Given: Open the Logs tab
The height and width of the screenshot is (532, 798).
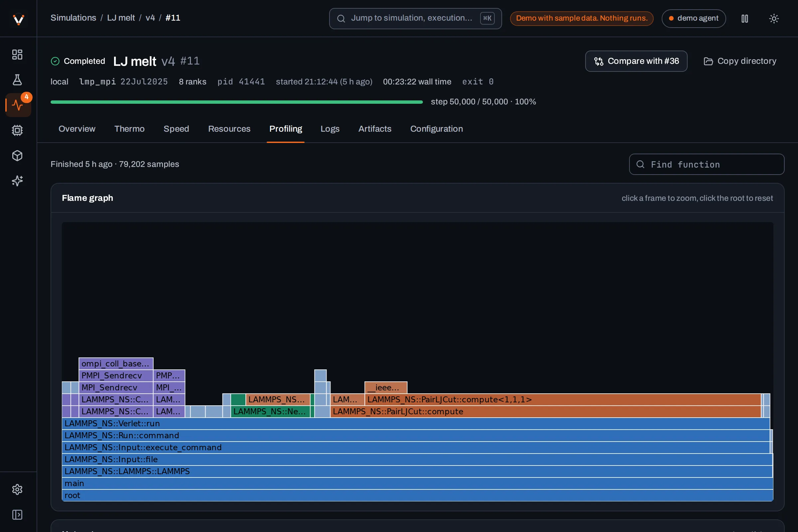Looking at the screenshot, I should point(330,129).
